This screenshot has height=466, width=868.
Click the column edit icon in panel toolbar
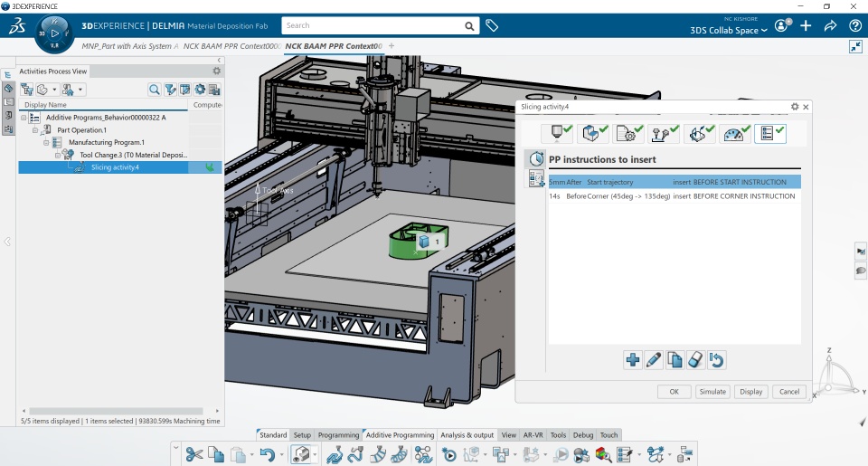[184, 90]
